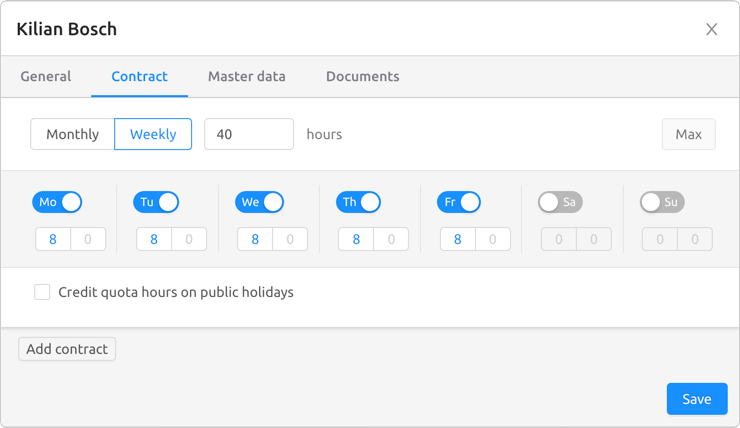The image size is (740, 428).
Task: Edit Monday hours field showing 8
Action: [x=53, y=239]
